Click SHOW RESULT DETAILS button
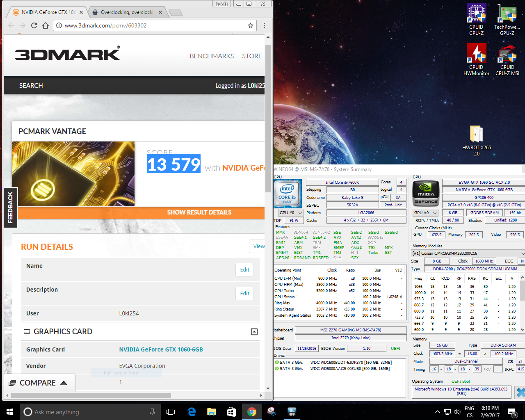Screen dimensions: 525x420 point(199,212)
